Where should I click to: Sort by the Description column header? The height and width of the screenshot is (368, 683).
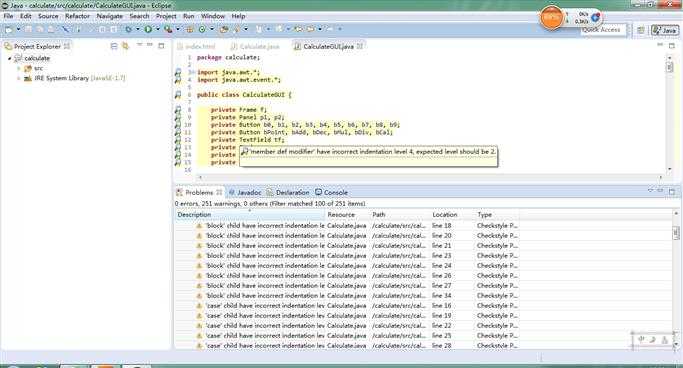(250, 215)
